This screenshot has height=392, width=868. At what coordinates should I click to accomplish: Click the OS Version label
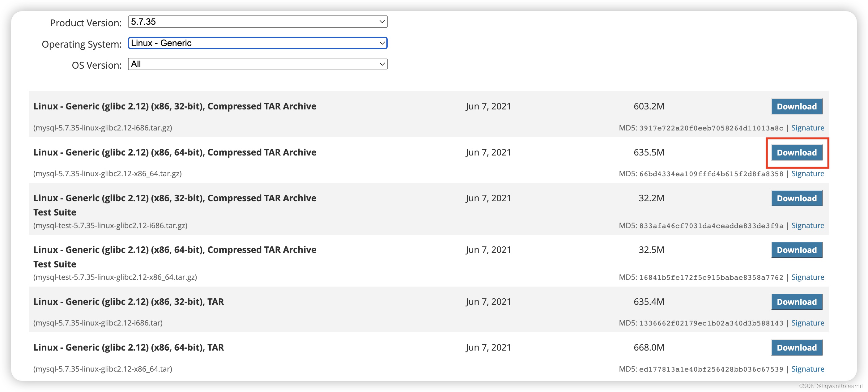click(x=97, y=65)
